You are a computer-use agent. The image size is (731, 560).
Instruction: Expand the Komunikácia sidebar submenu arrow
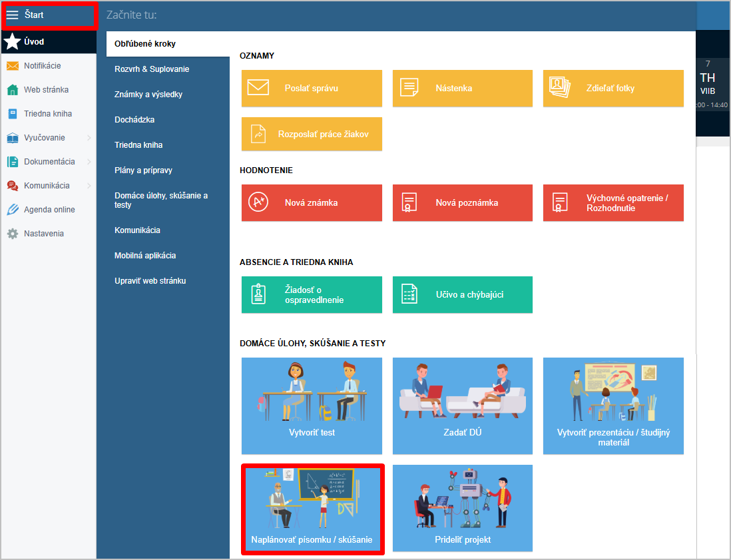[x=89, y=186]
